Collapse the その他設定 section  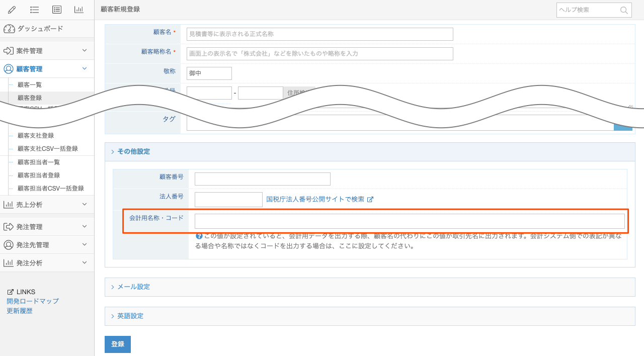coord(370,151)
